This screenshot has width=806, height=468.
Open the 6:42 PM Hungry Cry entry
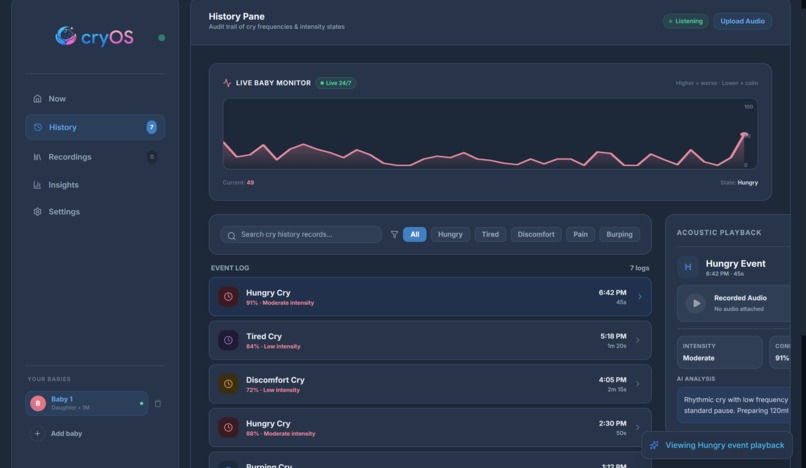tap(430, 297)
